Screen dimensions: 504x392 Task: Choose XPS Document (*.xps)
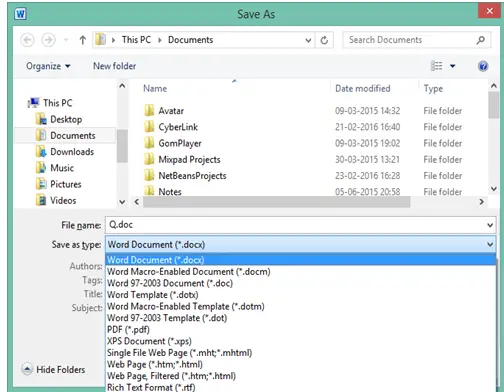[300, 341]
